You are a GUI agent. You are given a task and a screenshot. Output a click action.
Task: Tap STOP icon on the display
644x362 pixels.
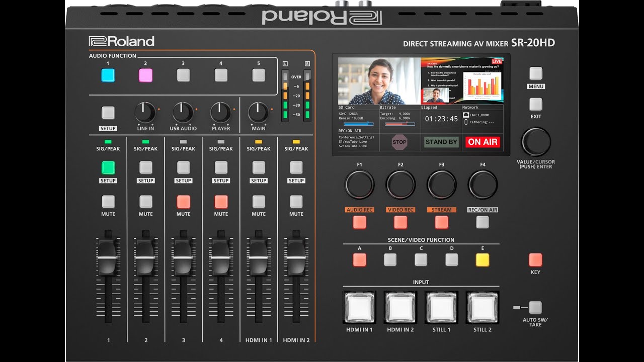pos(399,142)
